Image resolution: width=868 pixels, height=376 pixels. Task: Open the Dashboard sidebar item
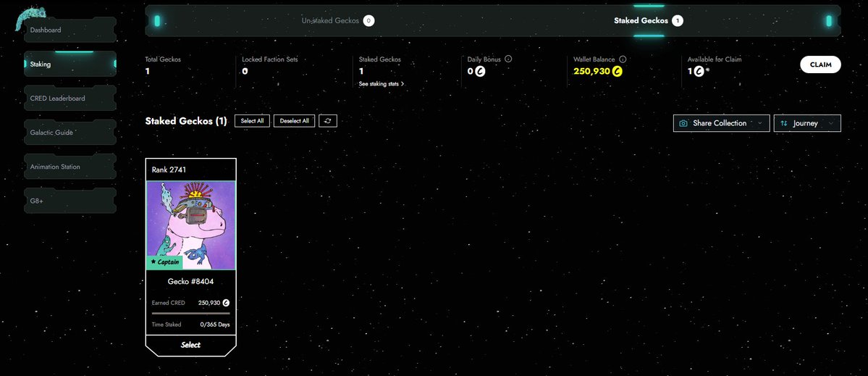70,30
